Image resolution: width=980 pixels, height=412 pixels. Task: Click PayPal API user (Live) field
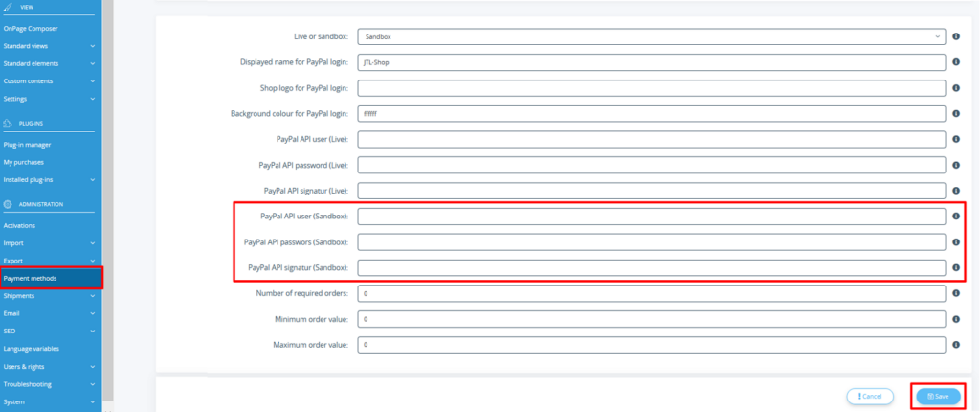pos(651,140)
